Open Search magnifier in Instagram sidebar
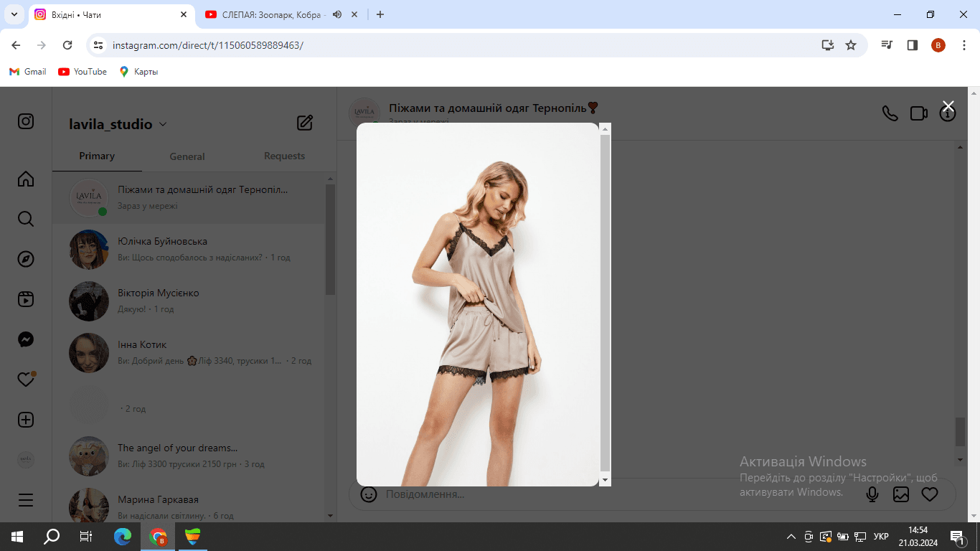 coord(26,219)
